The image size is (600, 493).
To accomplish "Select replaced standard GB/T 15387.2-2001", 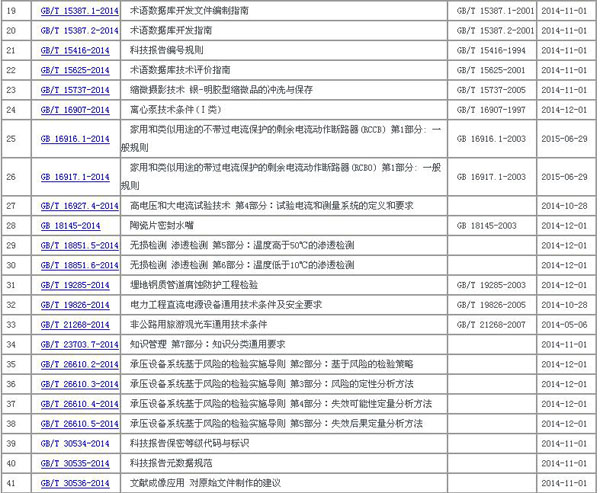I will [495, 31].
